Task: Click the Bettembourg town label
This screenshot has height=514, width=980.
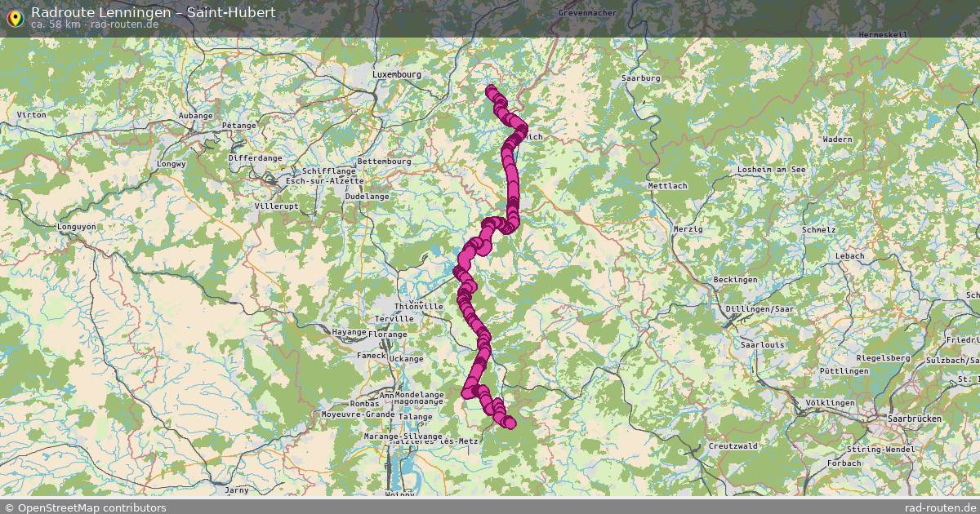Action: point(385,162)
